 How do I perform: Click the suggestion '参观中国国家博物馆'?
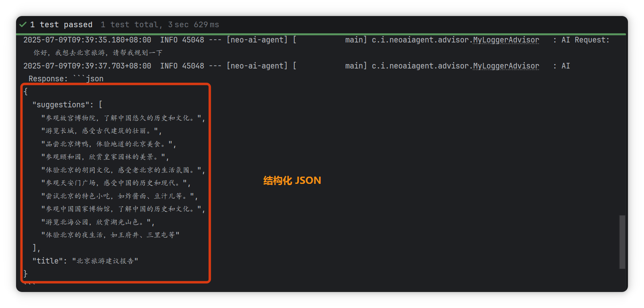pos(123,209)
